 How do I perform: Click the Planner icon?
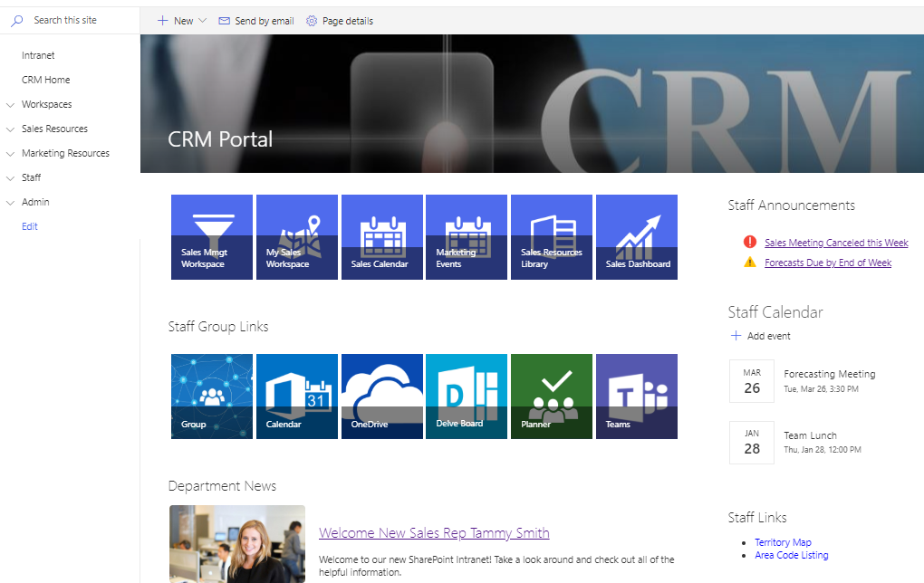(551, 396)
